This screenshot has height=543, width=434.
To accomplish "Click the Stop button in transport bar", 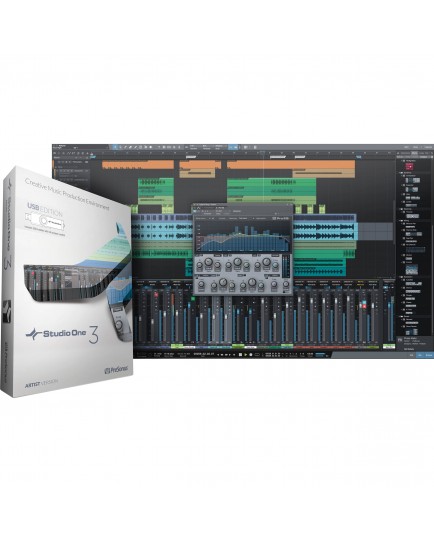I will click(240, 355).
